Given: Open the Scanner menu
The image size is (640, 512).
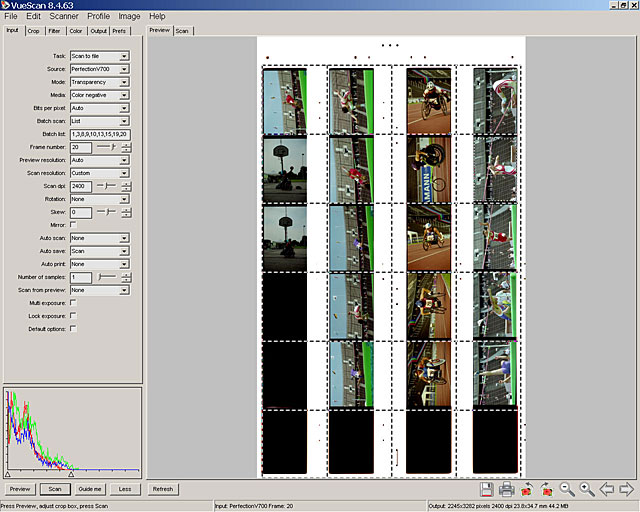Looking at the screenshot, I should point(63,17).
